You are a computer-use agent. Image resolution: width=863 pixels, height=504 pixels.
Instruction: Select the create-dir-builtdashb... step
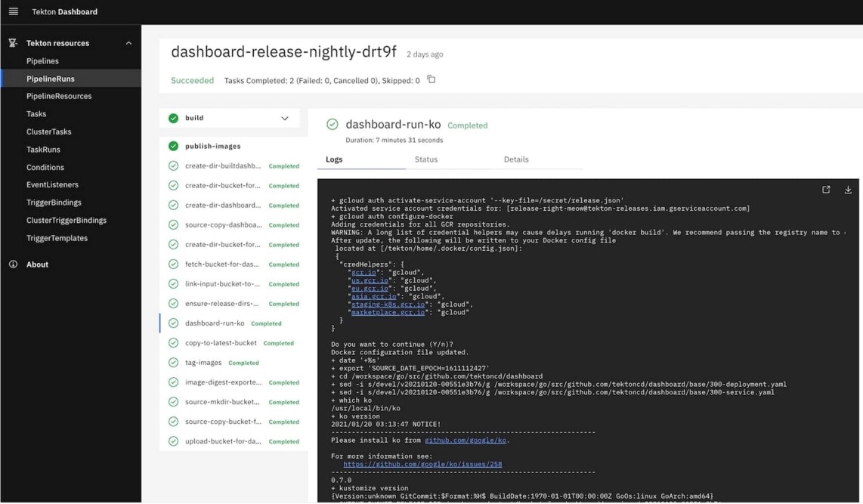click(234, 165)
